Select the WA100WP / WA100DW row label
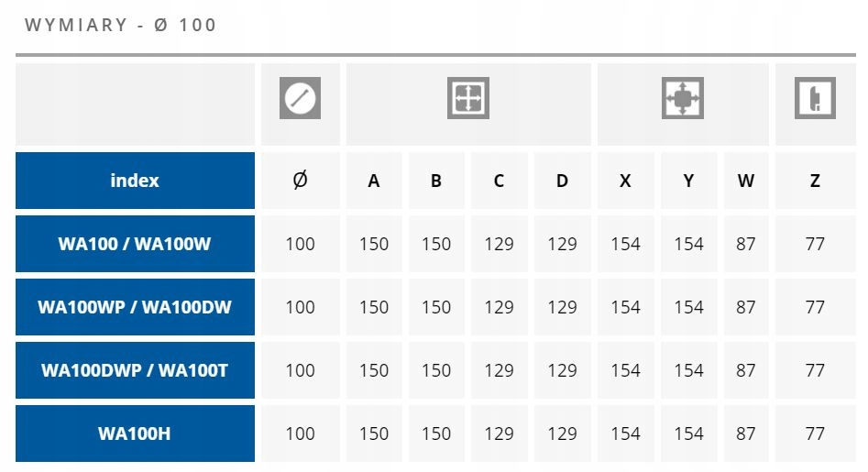Viewport: 868px width, 472px height. 135,307
